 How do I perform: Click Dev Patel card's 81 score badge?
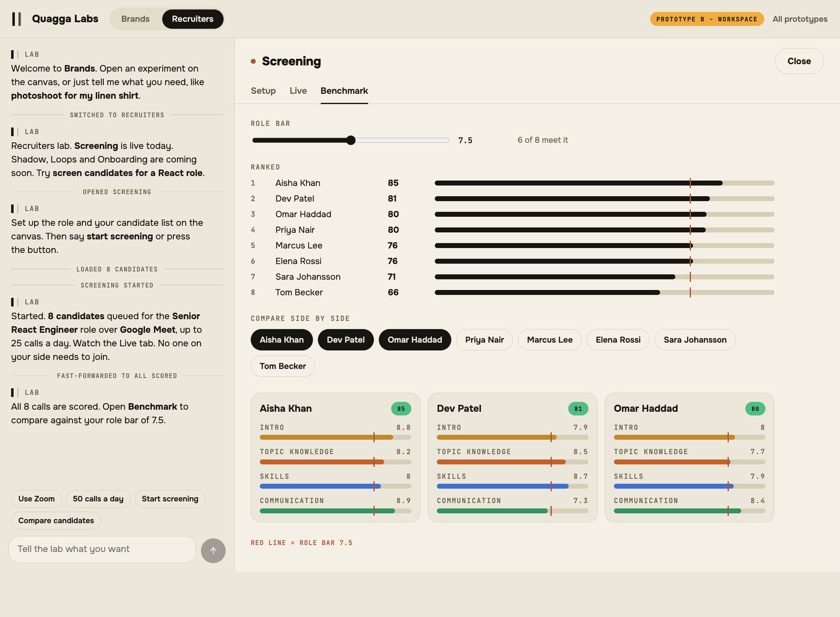pos(578,409)
